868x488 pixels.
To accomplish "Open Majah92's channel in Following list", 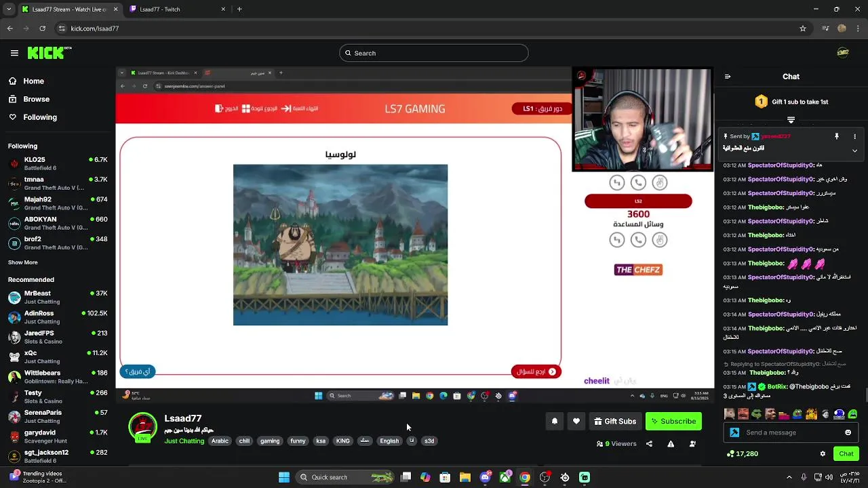I will click(58, 203).
